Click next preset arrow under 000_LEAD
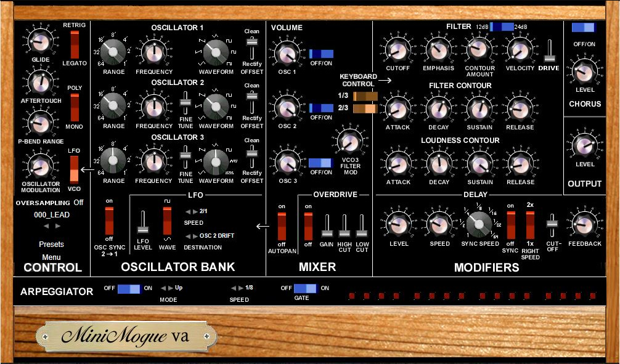The image size is (620, 364). pyautogui.click(x=58, y=226)
